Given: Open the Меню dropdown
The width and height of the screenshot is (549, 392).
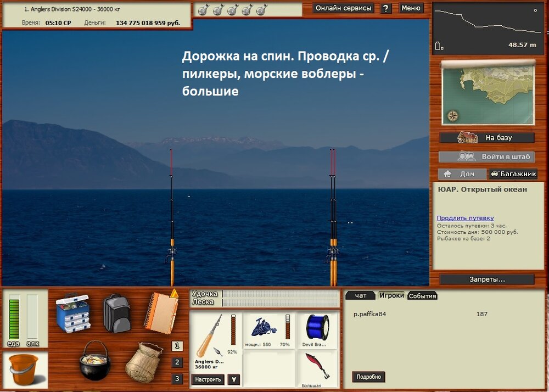Looking at the screenshot, I should (x=411, y=8).
